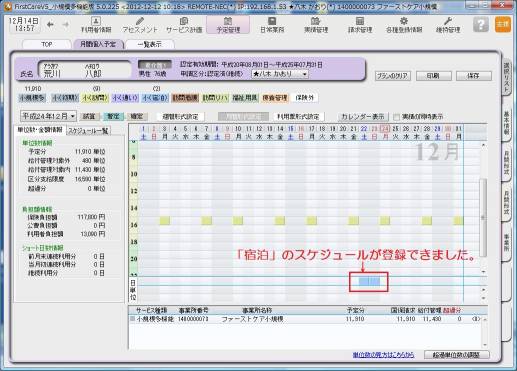Select the 保険外 service tag
Viewport: 517px width, 371px height.
(x=305, y=98)
